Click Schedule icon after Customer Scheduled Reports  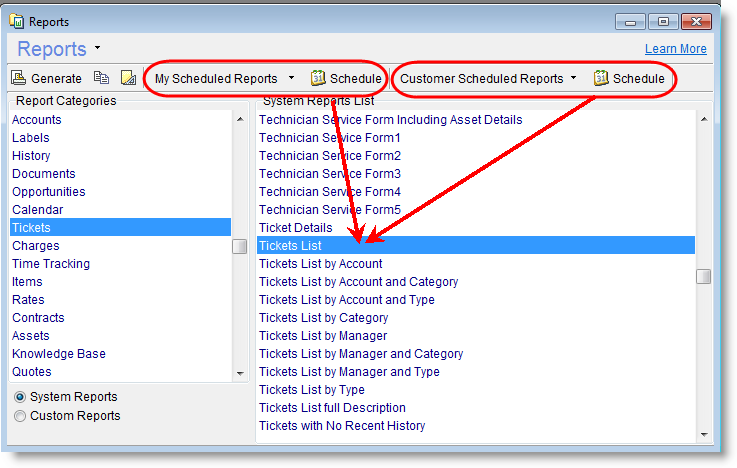pyautogui.click(x=601, y=78)
